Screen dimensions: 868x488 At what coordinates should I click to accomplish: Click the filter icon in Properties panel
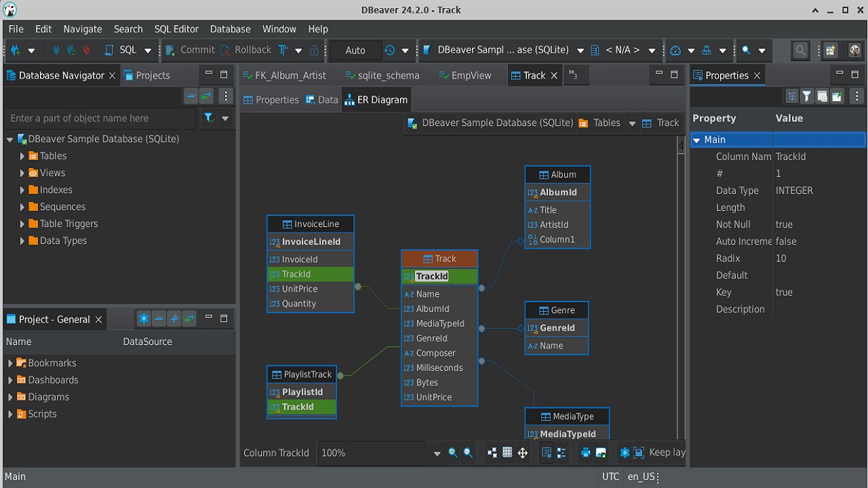point(807,96)
